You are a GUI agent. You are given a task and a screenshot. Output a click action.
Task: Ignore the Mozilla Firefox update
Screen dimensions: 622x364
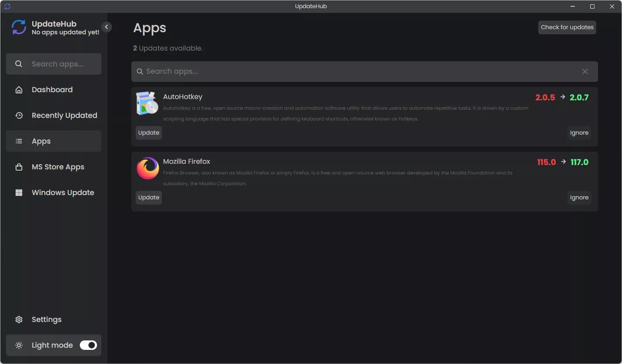point(579,197)
